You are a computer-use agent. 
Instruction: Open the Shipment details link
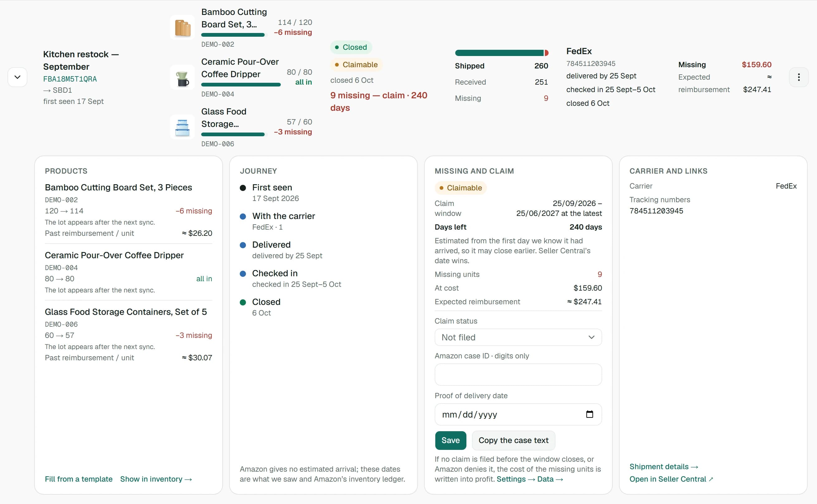664,467
